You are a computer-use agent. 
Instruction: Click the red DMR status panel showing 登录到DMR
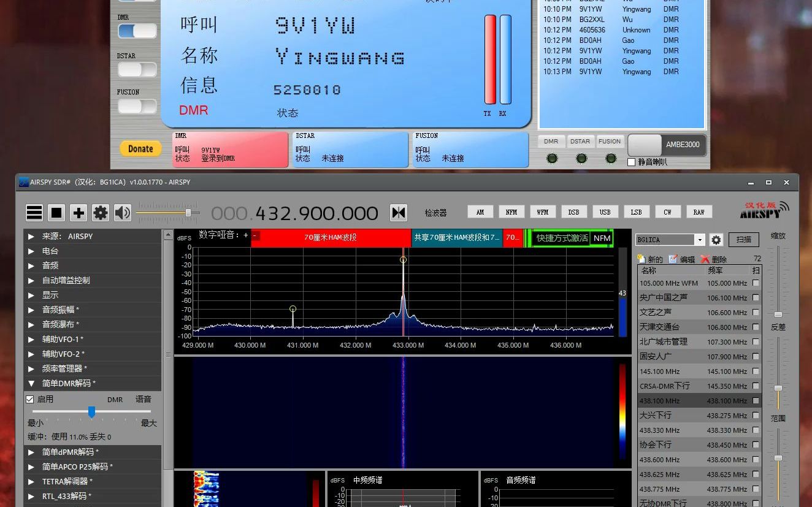point(230,150)
